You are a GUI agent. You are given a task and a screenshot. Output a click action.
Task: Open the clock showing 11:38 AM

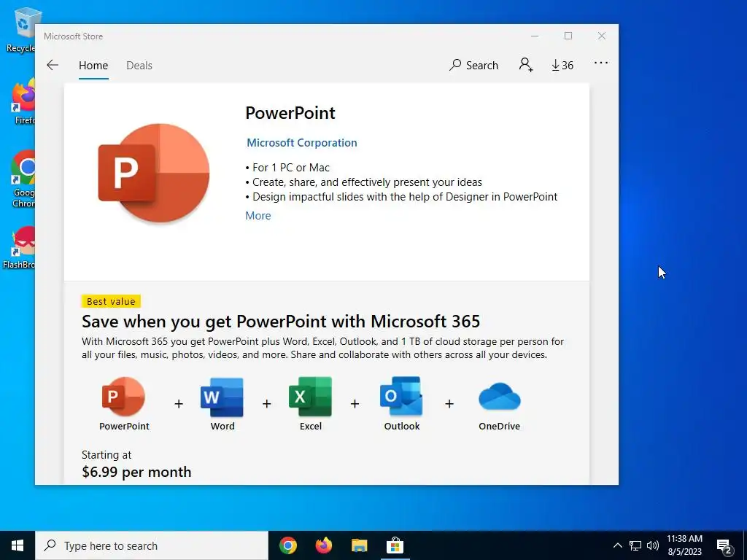(684, 545)
